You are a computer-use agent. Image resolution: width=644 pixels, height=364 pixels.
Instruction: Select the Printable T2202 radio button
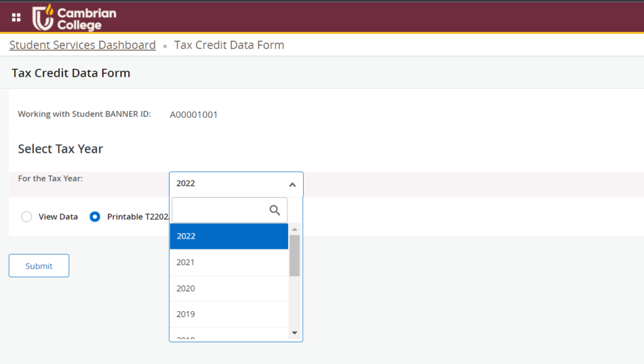95,217
